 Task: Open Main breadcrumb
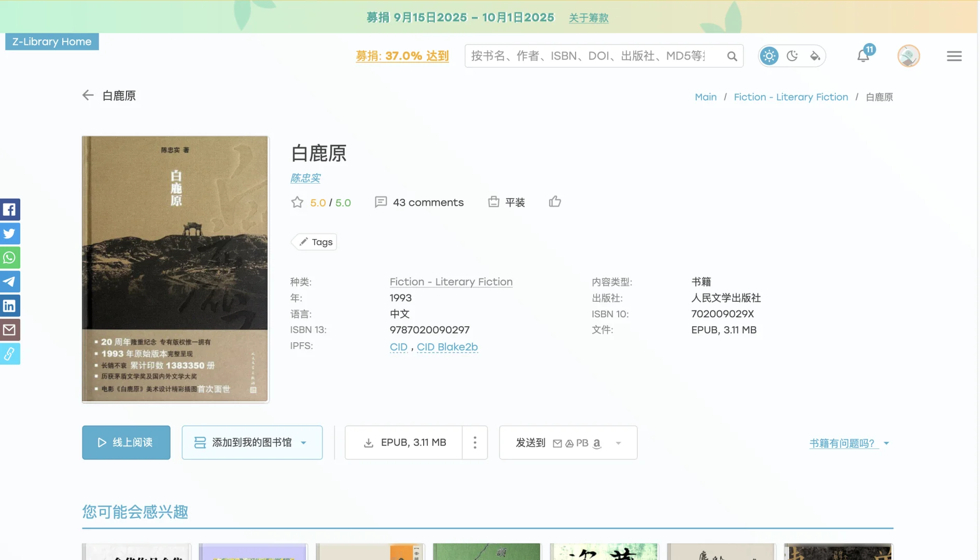[x=706, y=97]
